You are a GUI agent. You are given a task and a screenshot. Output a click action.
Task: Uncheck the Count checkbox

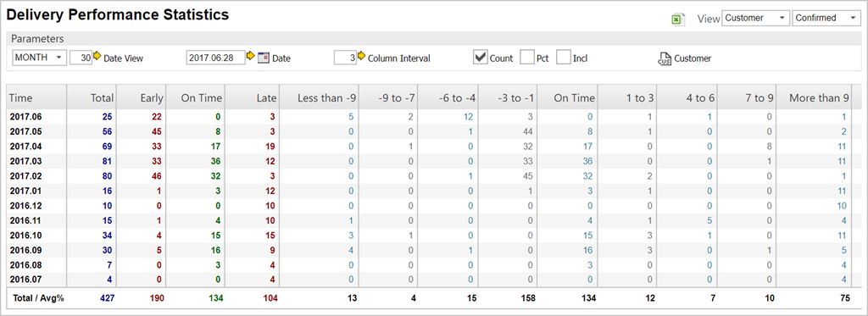480,57
